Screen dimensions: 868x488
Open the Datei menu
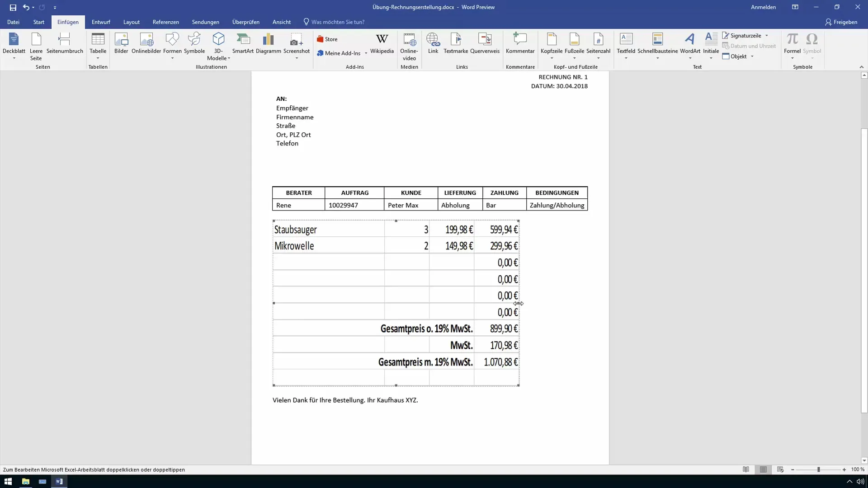click(13, 22)
